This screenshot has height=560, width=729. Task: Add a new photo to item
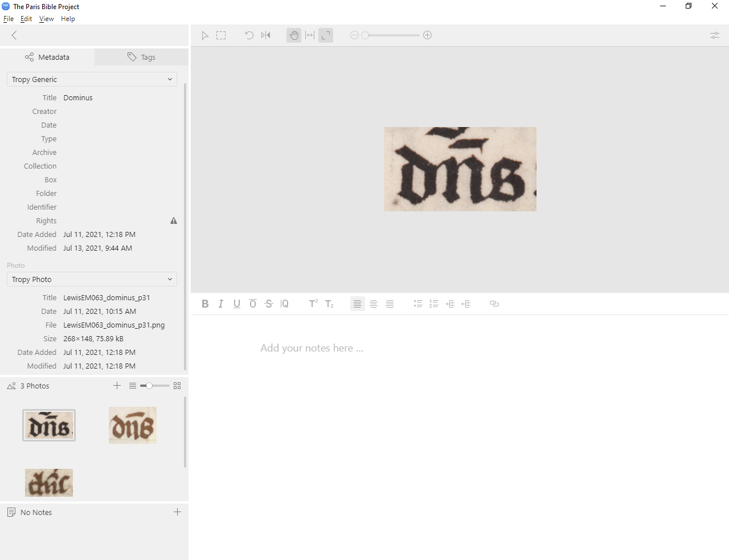117,386
